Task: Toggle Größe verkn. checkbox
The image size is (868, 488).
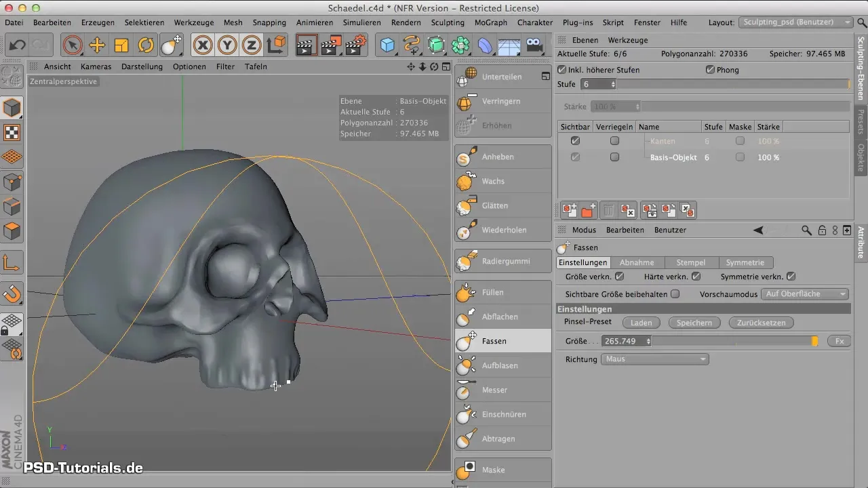Action: click(x=619, y=277)
